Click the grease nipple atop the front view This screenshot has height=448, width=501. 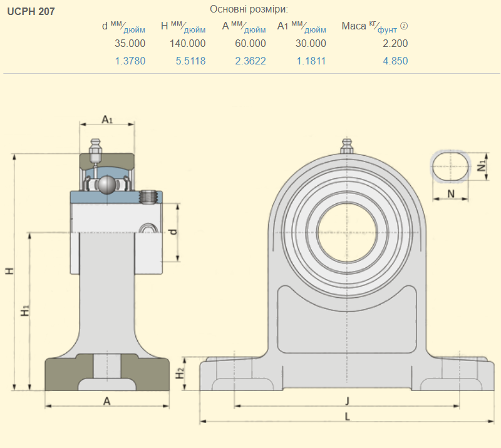(346, 146)
